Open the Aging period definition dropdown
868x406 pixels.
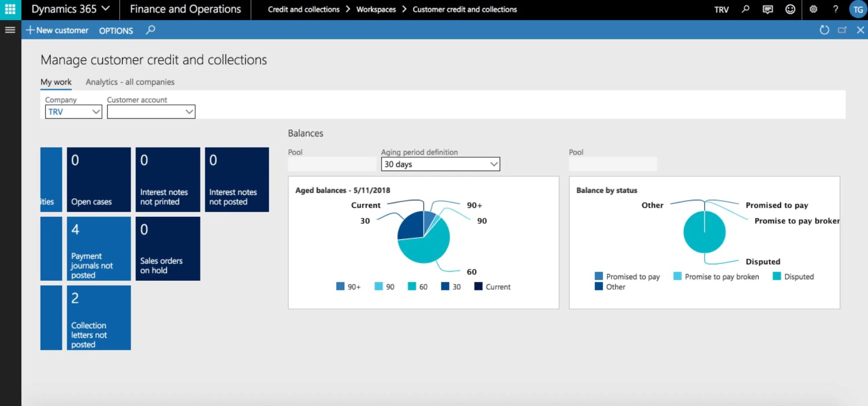[x=494, y=164]
